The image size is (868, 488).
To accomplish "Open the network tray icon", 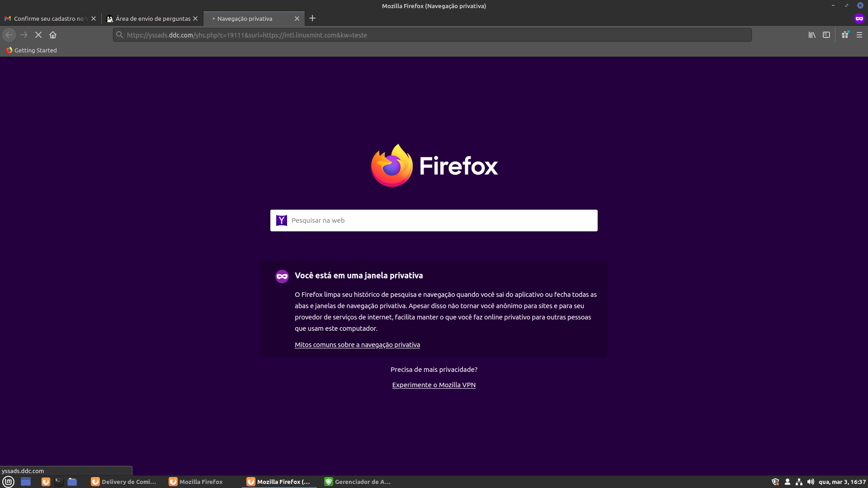I will point(799,482).
